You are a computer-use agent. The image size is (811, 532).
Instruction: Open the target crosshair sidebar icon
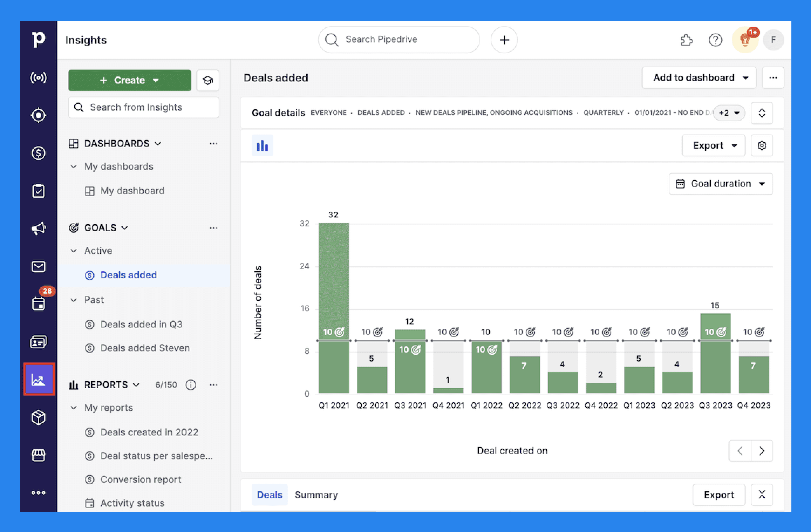tap(39, 115)
